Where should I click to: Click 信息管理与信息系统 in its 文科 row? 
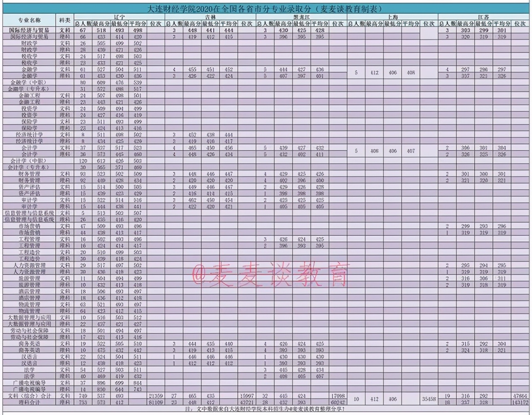point(30,213)
